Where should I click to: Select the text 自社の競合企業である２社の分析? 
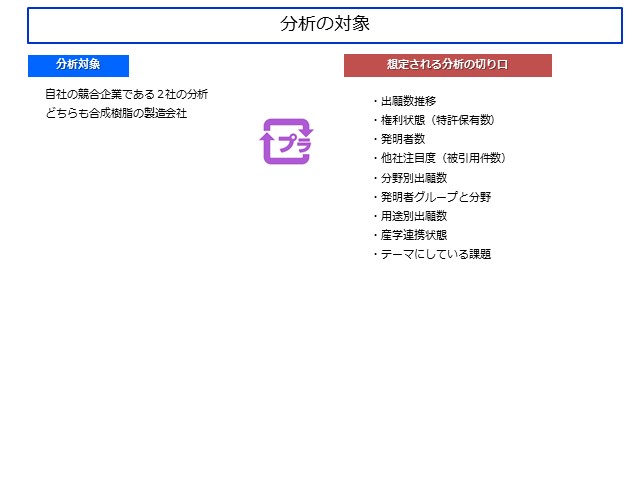127,94
